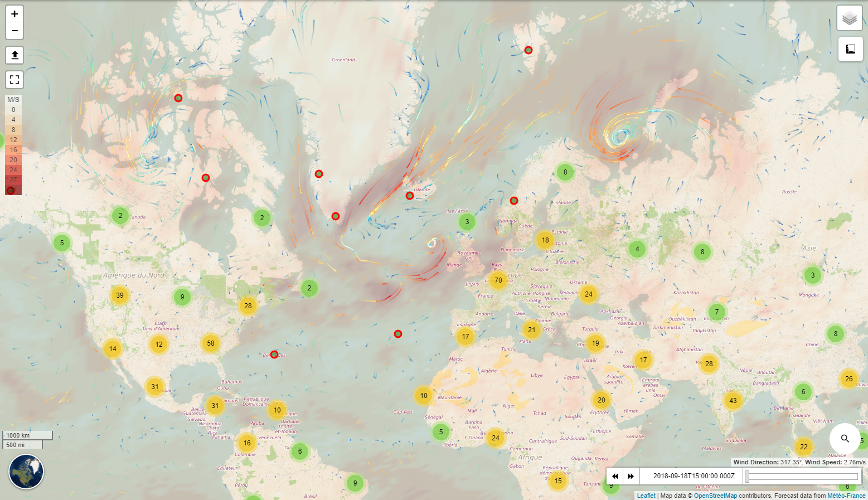This screenshot has height=500, width=868.
Task: Expand the cluster of 16 near Colombia
Action: pos(247,443)
